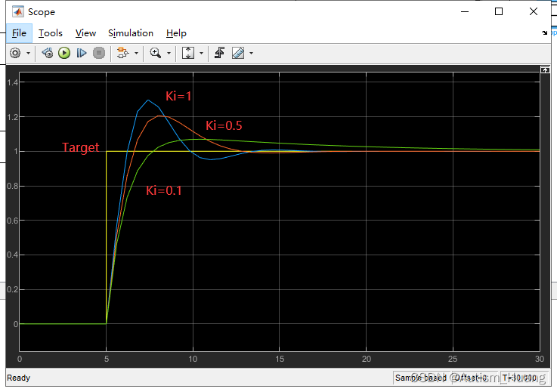
Task: Open the Simulation menu
Action: click(x=131, y=33)
